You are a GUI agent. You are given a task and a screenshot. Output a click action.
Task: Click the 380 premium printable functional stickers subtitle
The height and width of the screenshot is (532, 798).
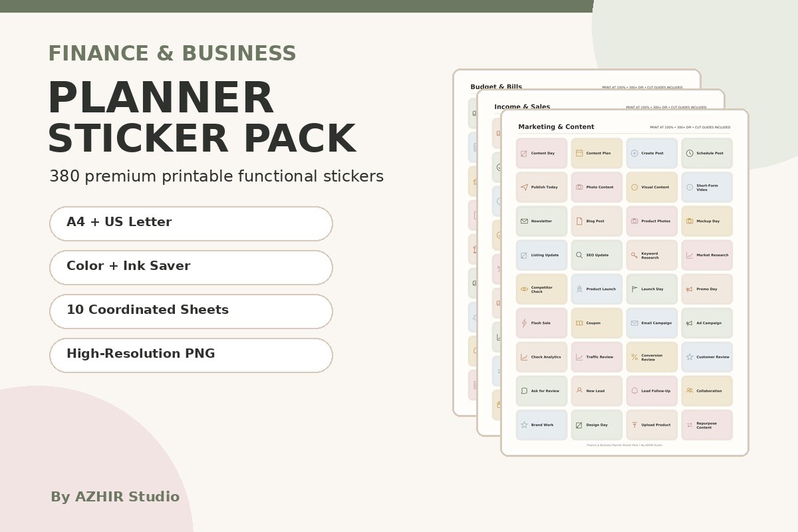pos(216,176)
